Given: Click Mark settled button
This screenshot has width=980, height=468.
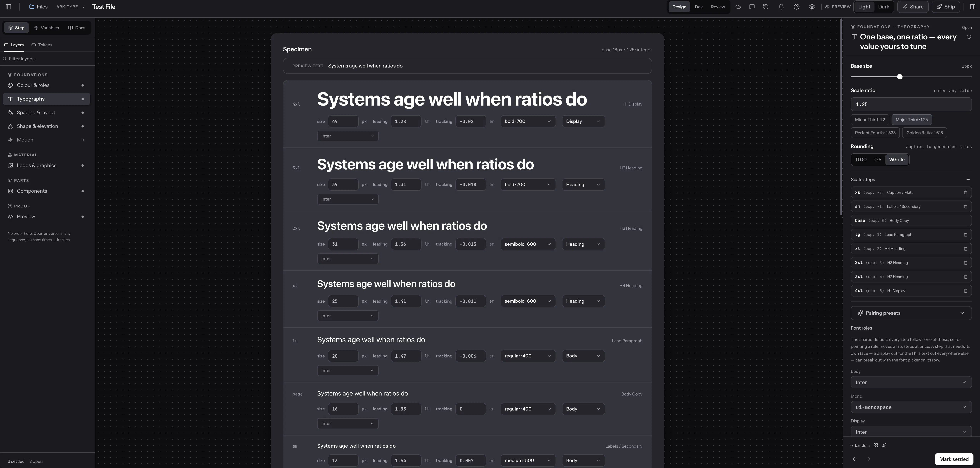Looking at the screenshot, I should click(954, 459).
